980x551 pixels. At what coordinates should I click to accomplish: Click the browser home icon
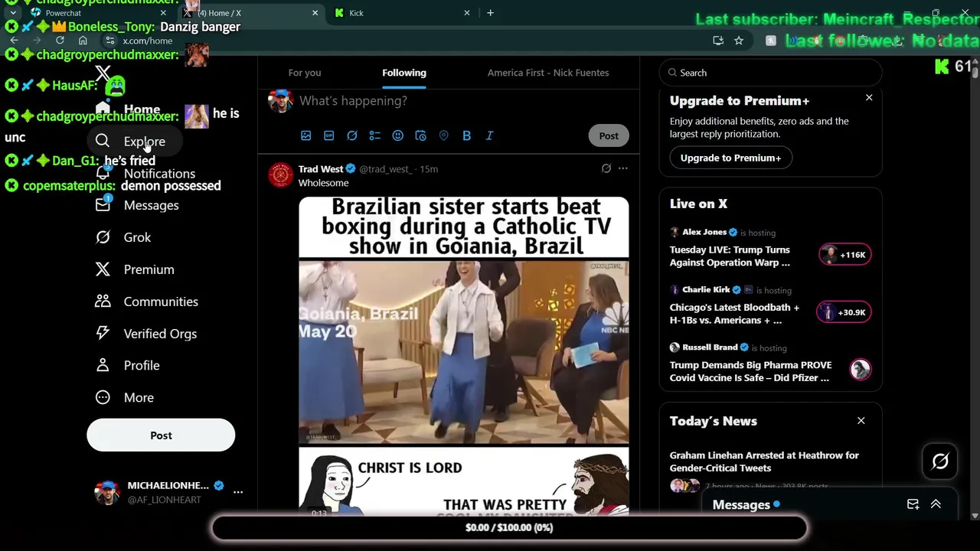(83, 41)
